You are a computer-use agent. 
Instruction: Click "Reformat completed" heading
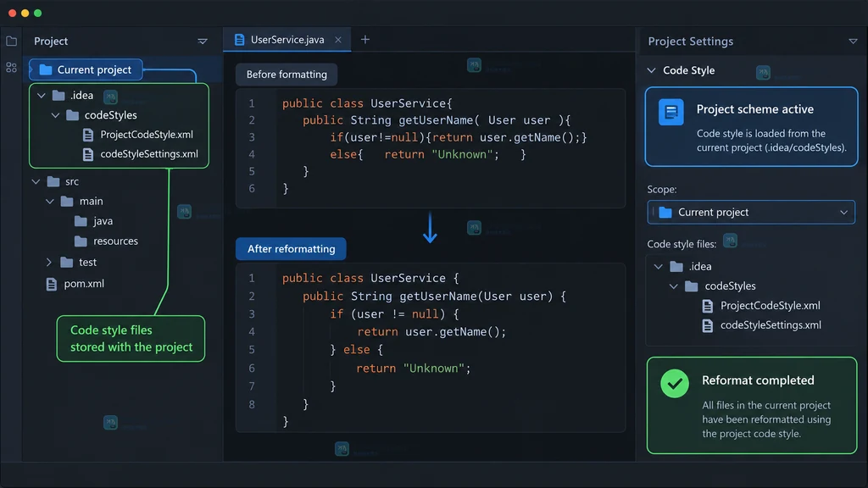(x=758, y=380)
